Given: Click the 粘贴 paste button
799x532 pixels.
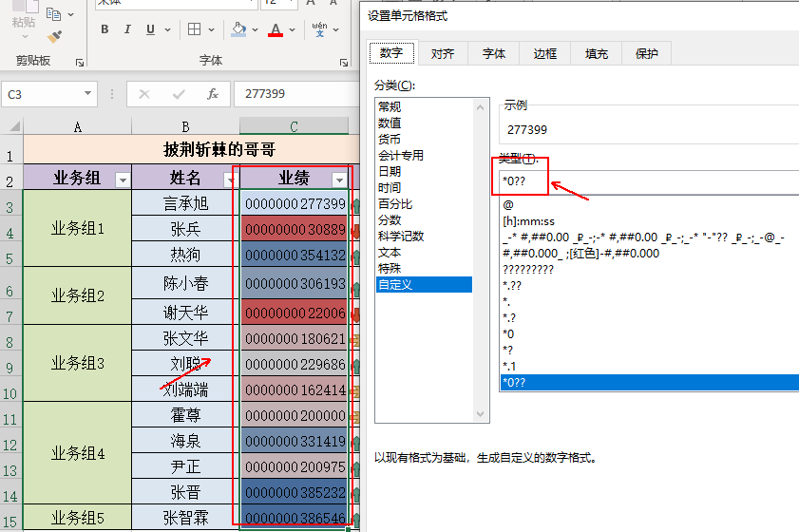Looking at the screenshot, I should 24,22.
